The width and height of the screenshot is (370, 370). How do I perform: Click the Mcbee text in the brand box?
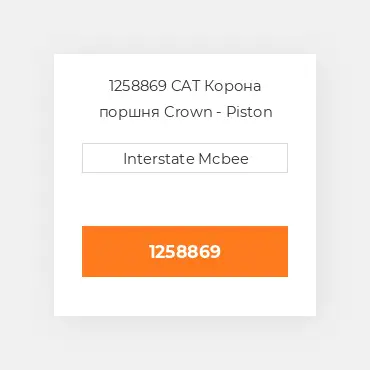(x=223, y=159)
